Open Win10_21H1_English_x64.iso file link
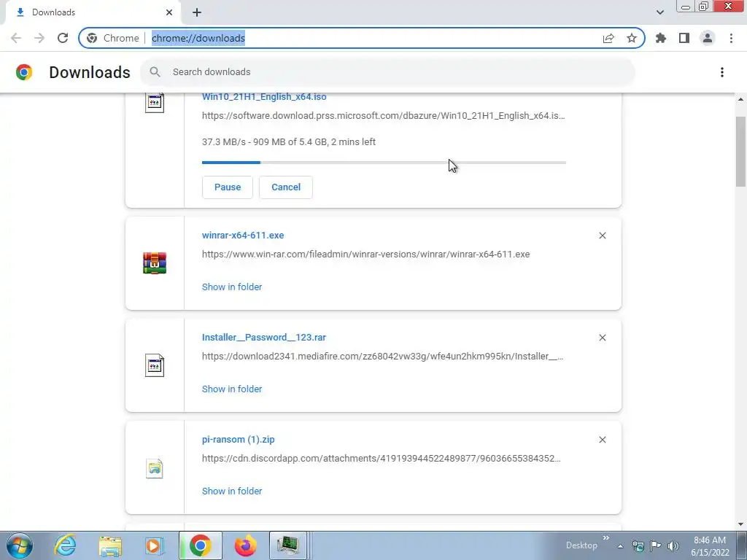 click(264, 97)
